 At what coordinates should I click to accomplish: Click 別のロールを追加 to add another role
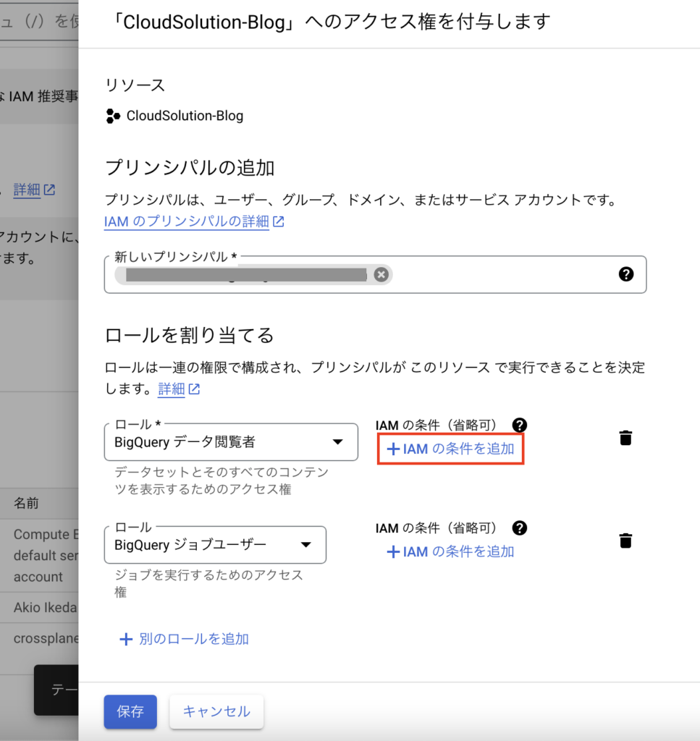[184, 639]
